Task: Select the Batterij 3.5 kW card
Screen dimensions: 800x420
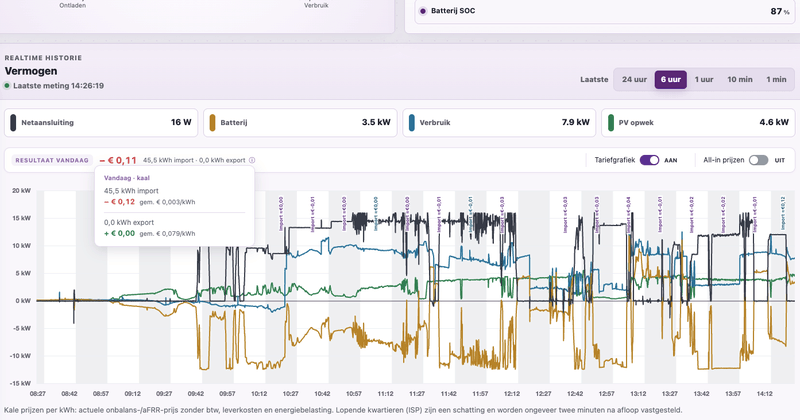Action: pyautogui.click(x=300, y=122)
